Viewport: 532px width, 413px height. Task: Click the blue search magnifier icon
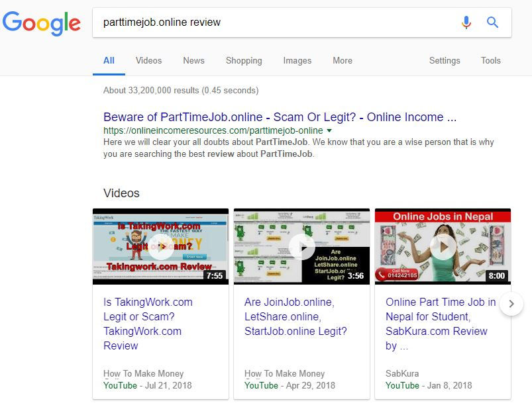(492, 23)
